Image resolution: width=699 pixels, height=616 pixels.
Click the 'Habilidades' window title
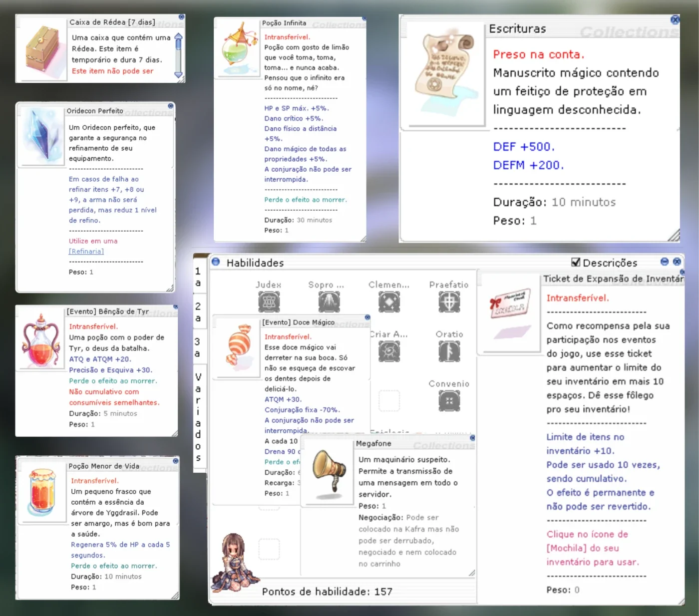point(255,263)
